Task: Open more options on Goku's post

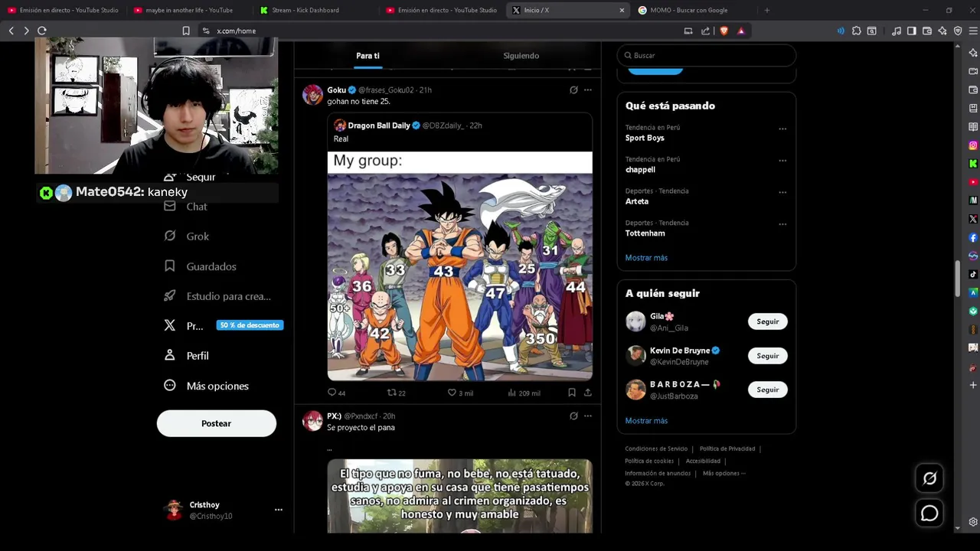Action: (588, 90)
